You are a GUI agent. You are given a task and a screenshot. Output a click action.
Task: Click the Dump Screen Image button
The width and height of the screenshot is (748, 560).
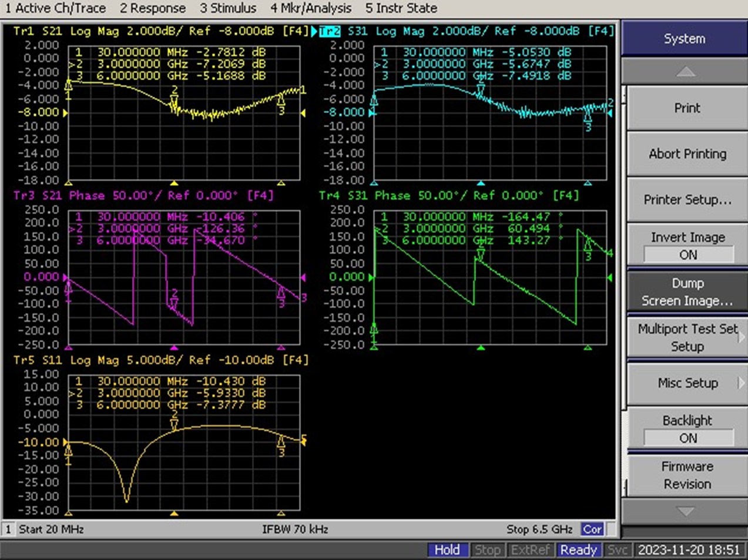click(687, 291)
